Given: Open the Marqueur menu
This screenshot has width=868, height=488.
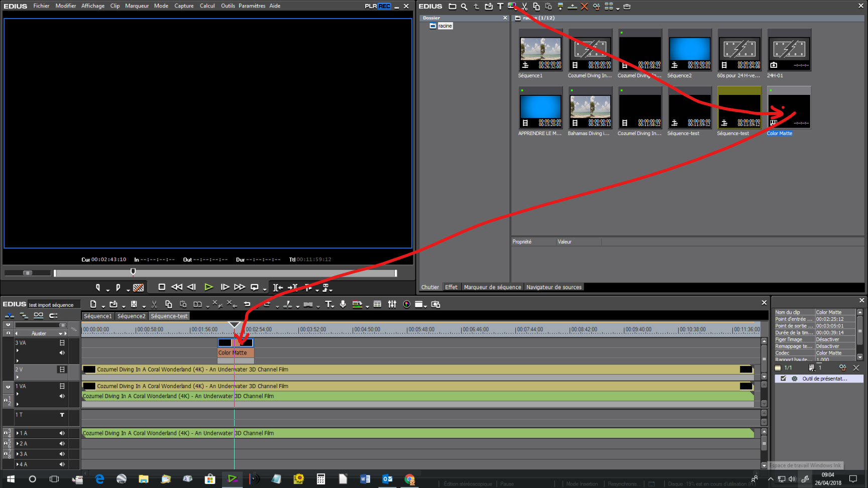Looking at the screenshot, I should pos(137,6).
